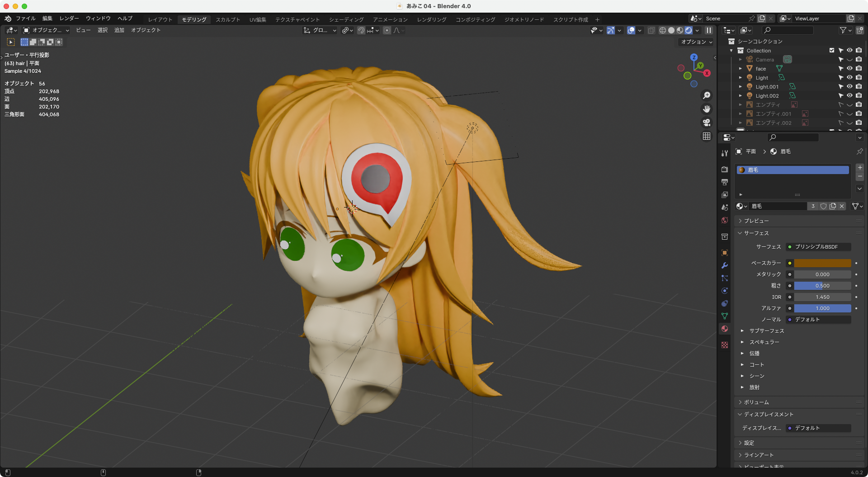Toggle X-ray display
868x477 pixels.
coord(651,30)
